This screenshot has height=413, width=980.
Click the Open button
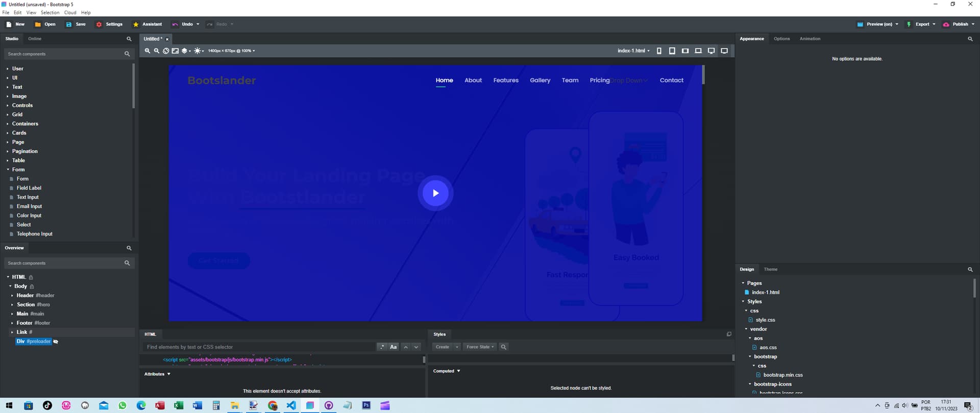pyautogui.click(x=45, y=24)
